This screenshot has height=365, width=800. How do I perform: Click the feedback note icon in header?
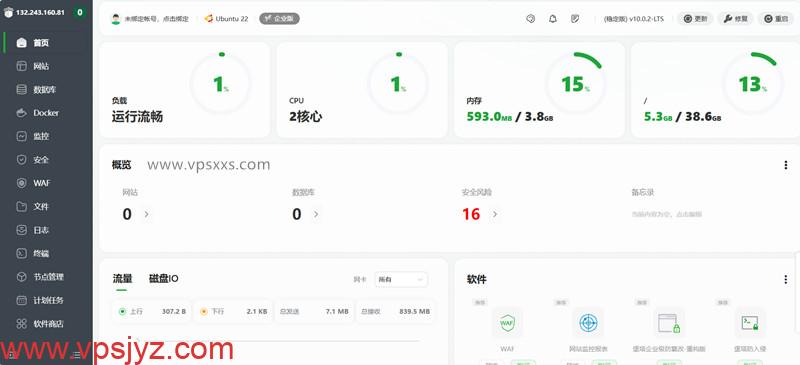pyautogui.click(x=574, y=19)
